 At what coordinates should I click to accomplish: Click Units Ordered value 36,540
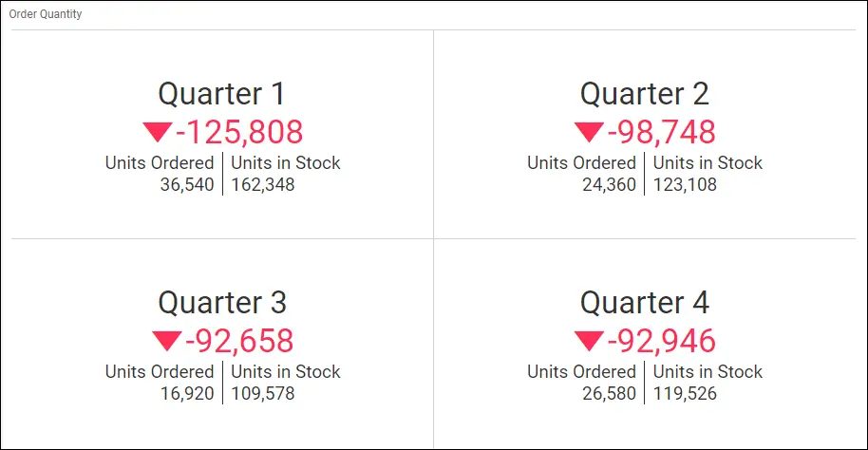point(187,184)
